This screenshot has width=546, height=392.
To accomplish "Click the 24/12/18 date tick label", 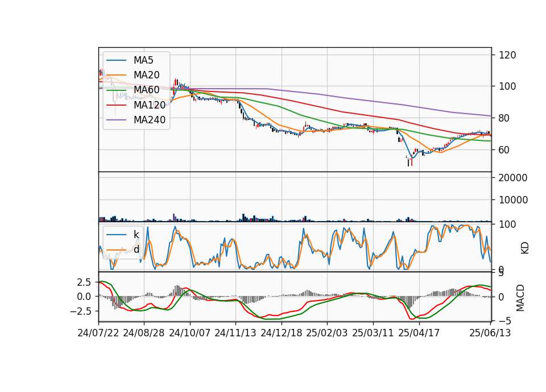I will (282, 333).
